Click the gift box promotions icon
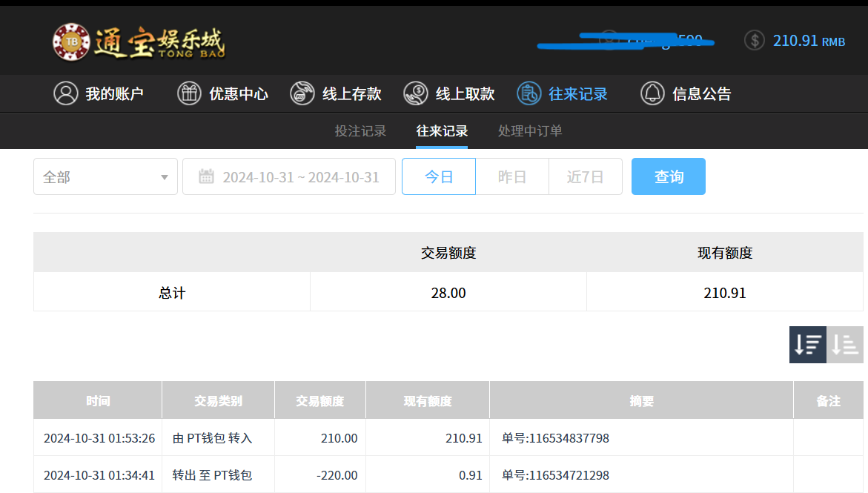This screenshot has height=493, width=868. (189, 94)
